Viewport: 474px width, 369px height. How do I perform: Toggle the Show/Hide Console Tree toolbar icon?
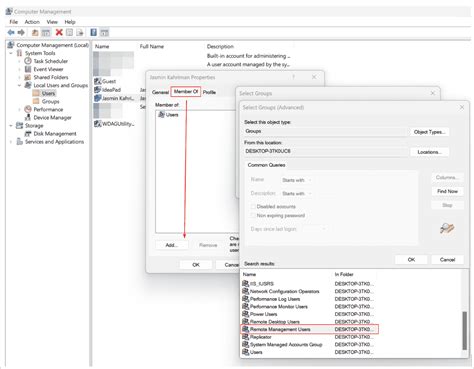(46, 32)
